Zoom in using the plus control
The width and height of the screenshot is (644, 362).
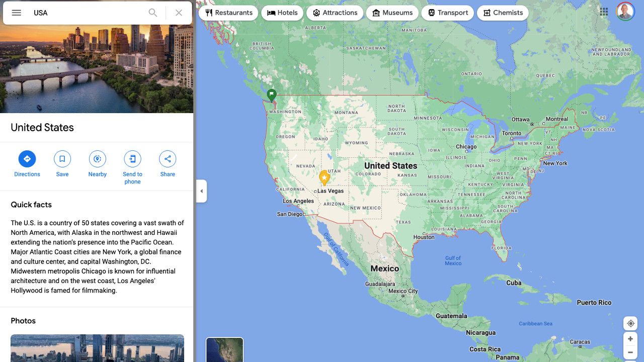630,339
